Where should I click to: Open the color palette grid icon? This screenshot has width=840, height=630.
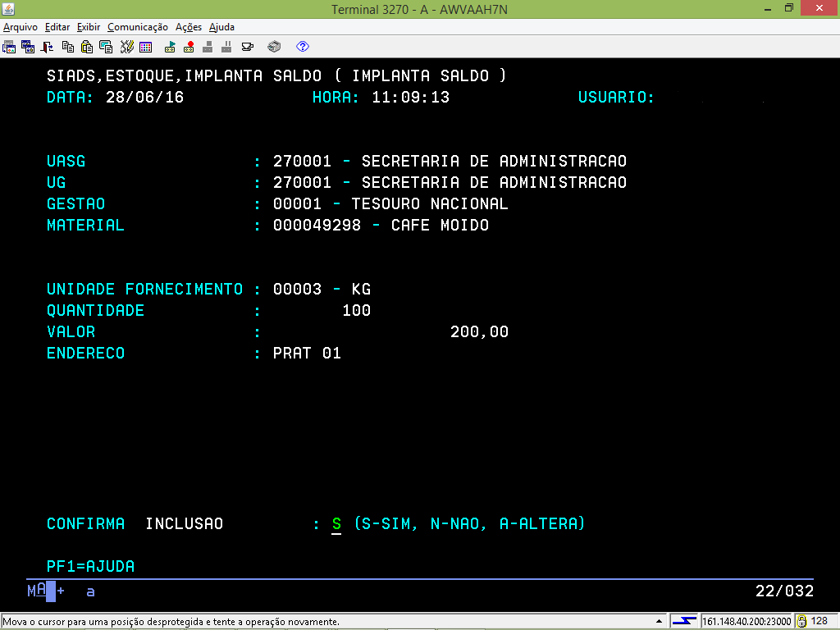pyautogui.click(x=146, y=47)
